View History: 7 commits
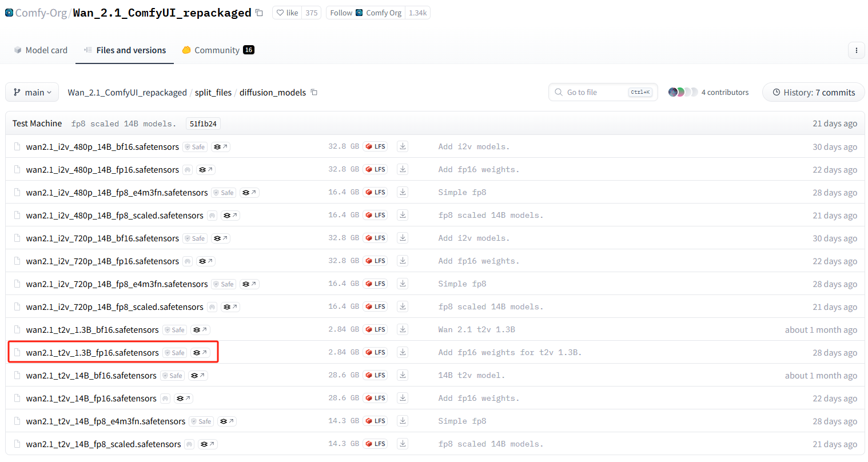The height and width of the screenshot is (462, 868). 813,92
